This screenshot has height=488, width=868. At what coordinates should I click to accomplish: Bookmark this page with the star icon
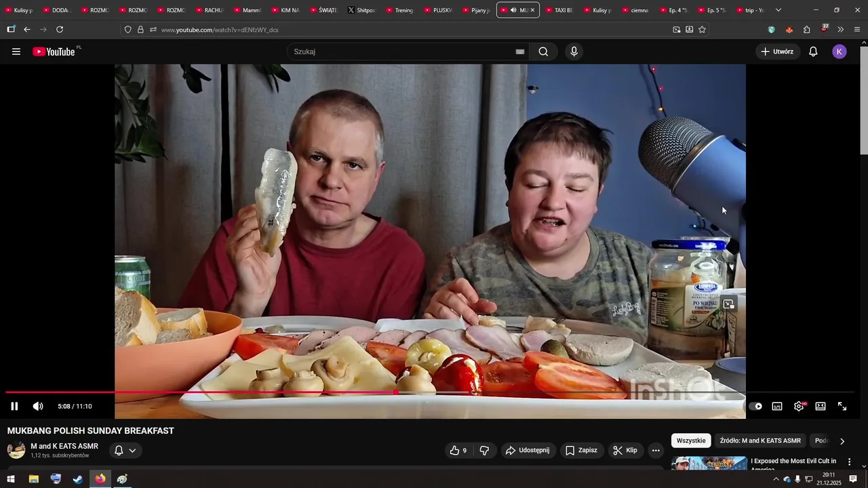click(x=702, y=30)
